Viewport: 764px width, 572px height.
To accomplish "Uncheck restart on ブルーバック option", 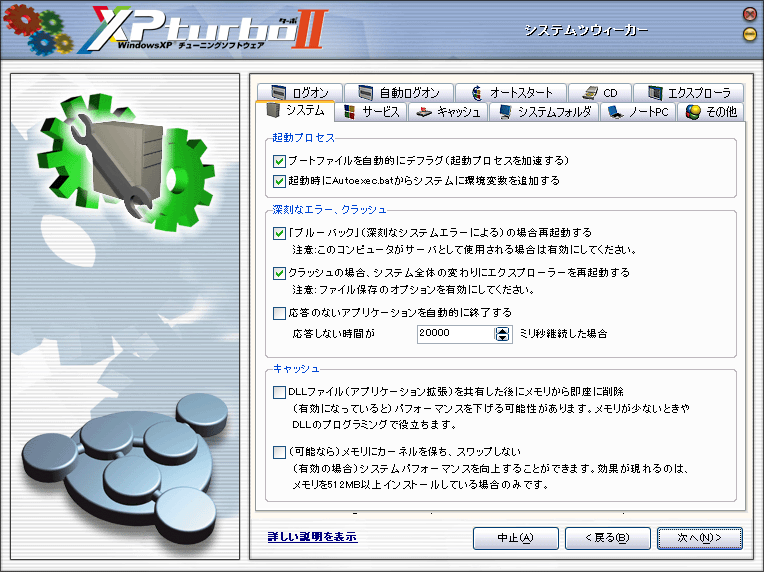I will 279,233.
